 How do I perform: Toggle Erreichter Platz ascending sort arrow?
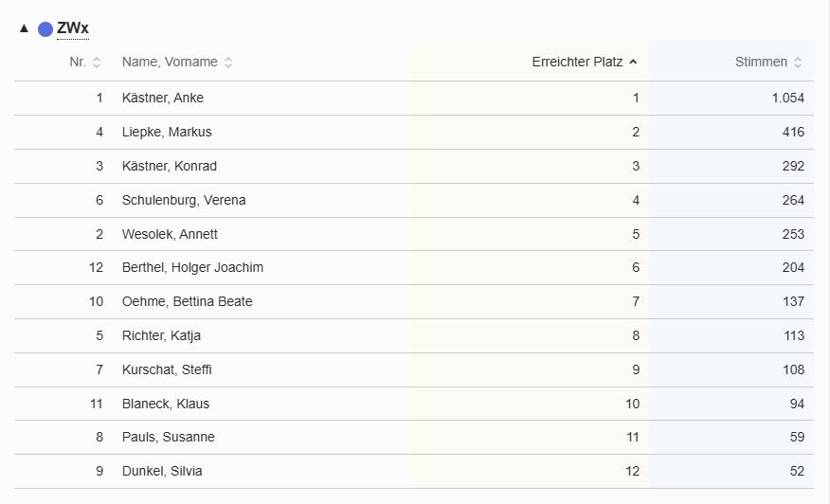tap(633, 62)
